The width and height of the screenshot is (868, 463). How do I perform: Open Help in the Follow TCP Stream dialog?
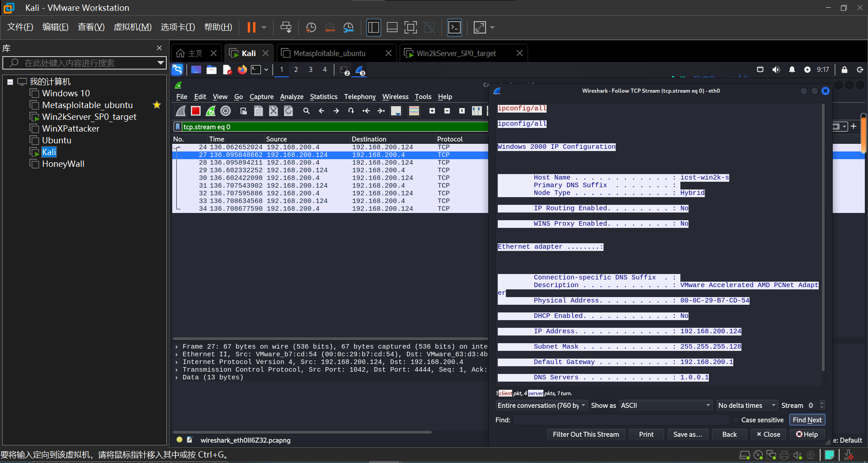click(807, 435)
